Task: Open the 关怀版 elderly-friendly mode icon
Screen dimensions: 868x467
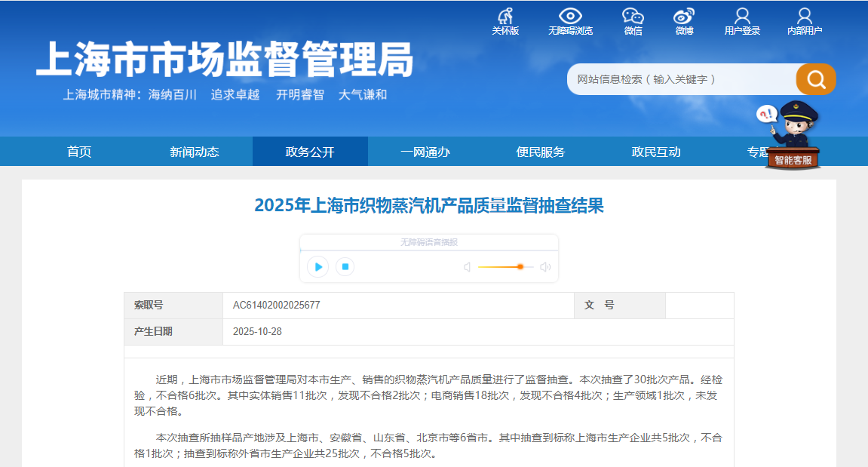Action: [x=505, y=20]
